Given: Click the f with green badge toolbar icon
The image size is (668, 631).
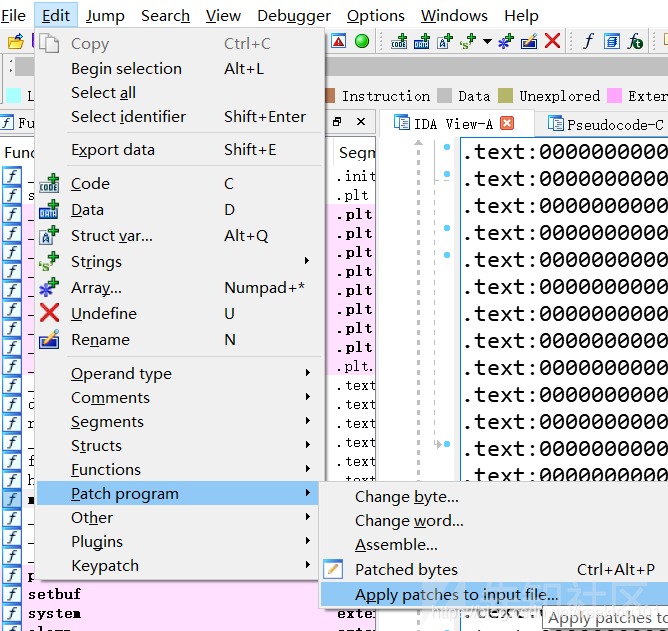Looking at the screenshot, I should tap(635, 42).
